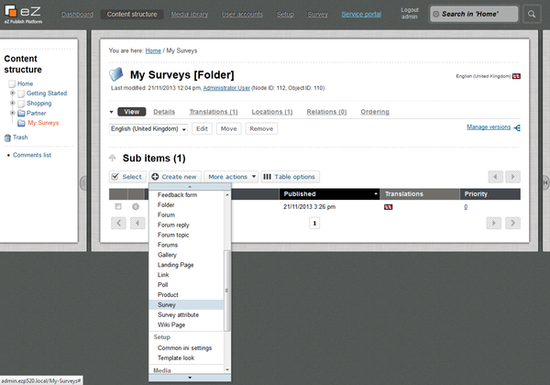This screenshot has height=385, width=550.
Task: Focus the Search in 'Home' field
Action: click(474, 14)
